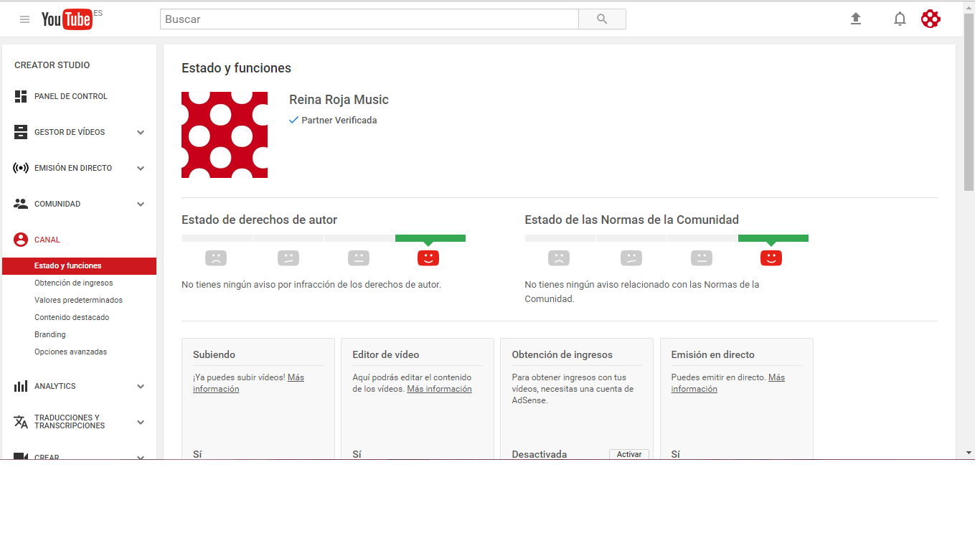
Task: Click the Comunidad people icon
Action: tap(21, 204)
